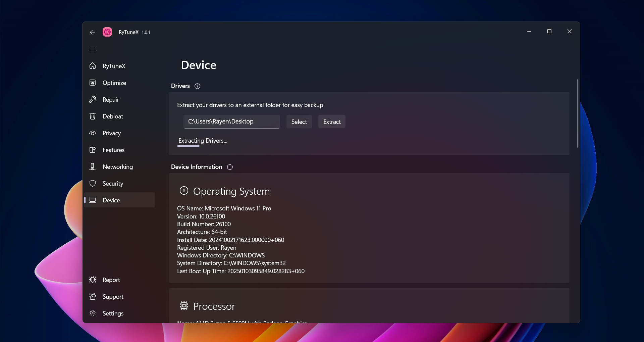Click the Last Boot Up Time line
The height and width of the screenshot is (342, 644).
[241, 271]
